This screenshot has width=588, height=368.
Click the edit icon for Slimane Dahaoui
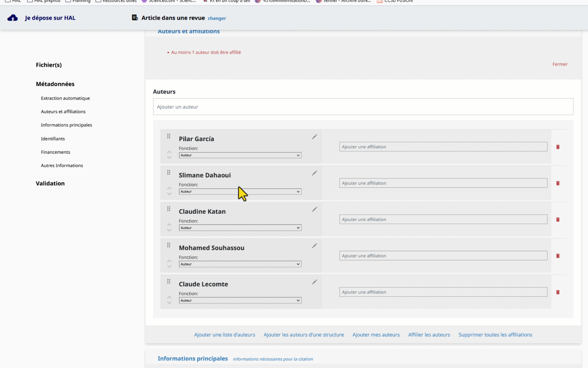[315, 173]
